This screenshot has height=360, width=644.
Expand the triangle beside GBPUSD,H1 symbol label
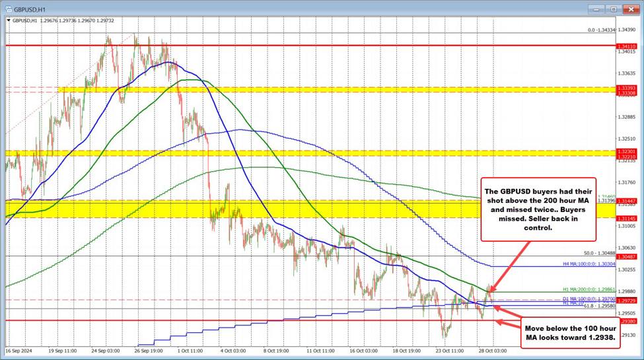[9, 20]
